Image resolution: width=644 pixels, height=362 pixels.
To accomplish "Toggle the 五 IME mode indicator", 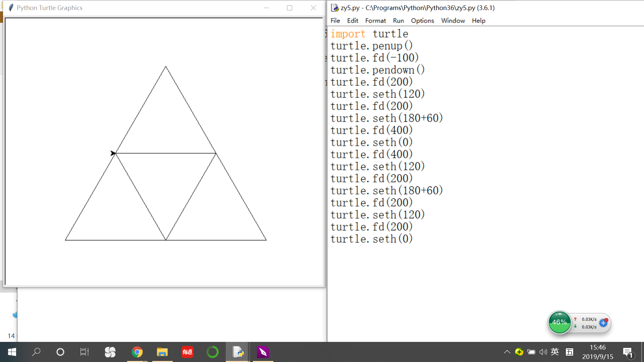I will tap(570, 352).
